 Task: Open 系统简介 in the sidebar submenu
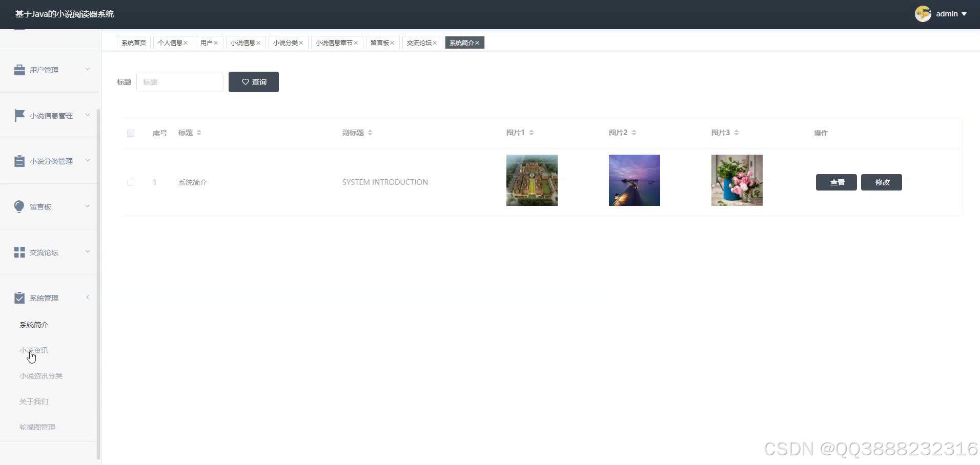pyautogui.click(x=34, y=325)
